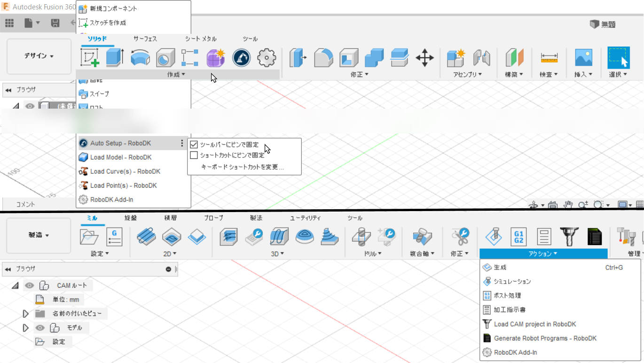Screen dimensions: 644x363
Task: Expand the 構築 dropdown
Action: [514, 74]
